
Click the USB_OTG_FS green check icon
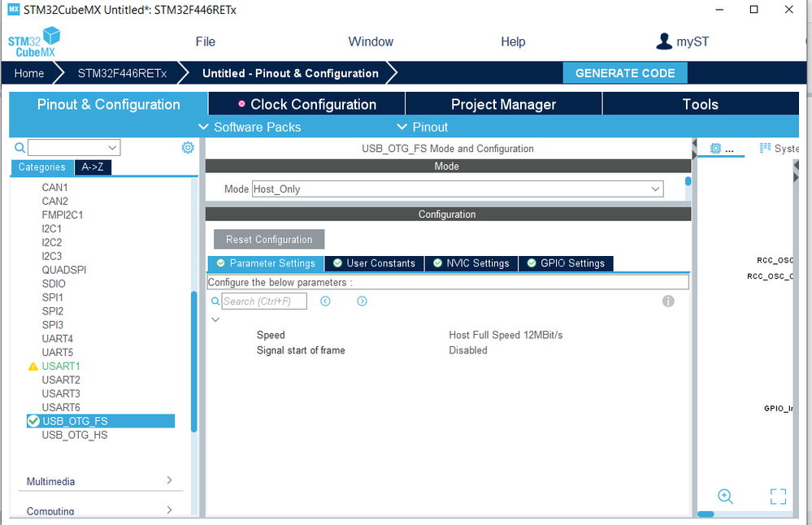point(33,421)
